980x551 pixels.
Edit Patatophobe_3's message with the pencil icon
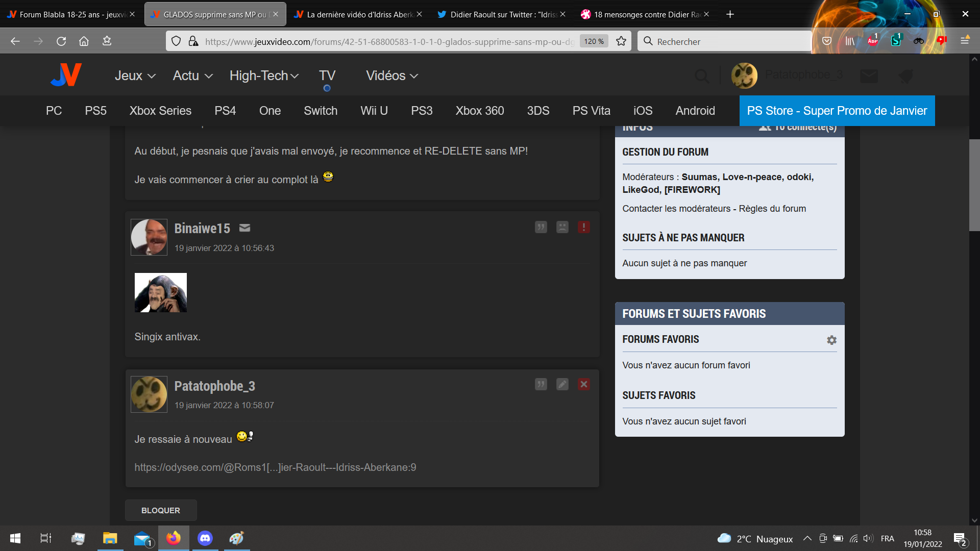point(562,384)
